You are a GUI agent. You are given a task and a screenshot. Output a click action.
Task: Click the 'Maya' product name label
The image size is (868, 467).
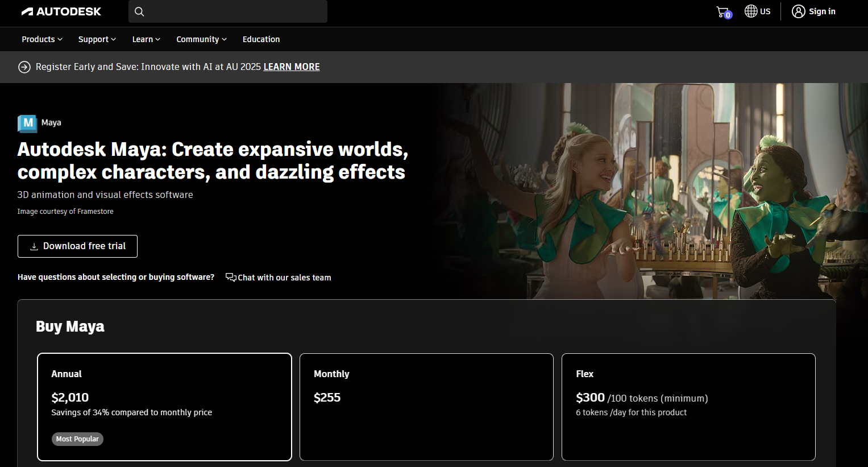(x=51, y=123)
